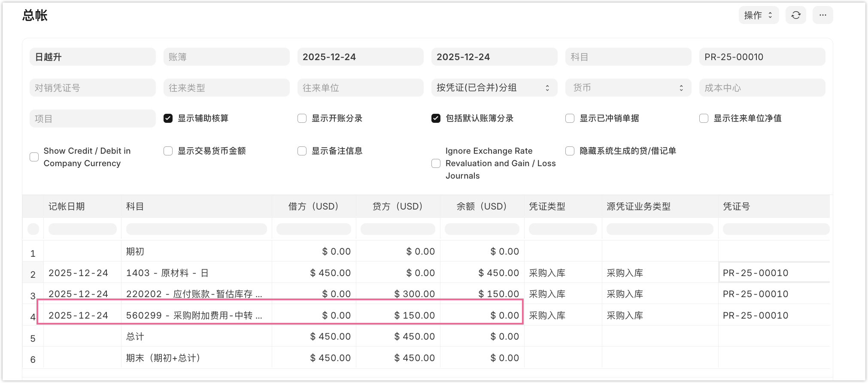This screenshot has height=383, width=868.
Task: Click the 日越升 company field
Action: (x=92, y=57)
